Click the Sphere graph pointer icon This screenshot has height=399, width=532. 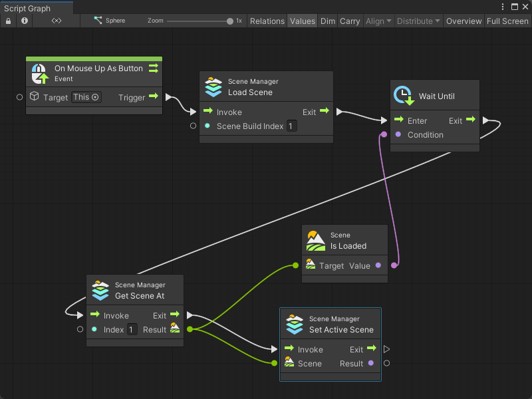[97, 21]
